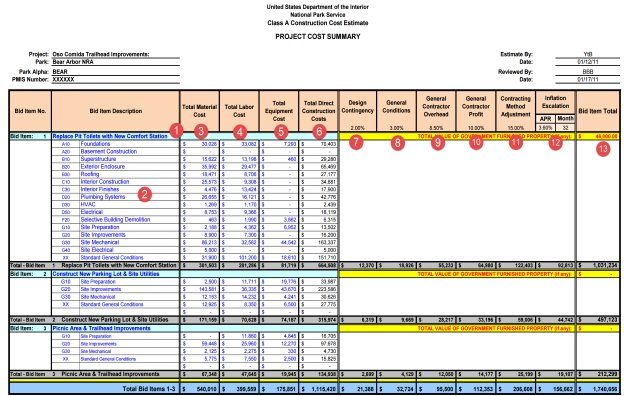Image resolution: width=624 pixels, height=396 pixels.
Task: Select the Superstructure line item link
Action: [x=98, y=159]
